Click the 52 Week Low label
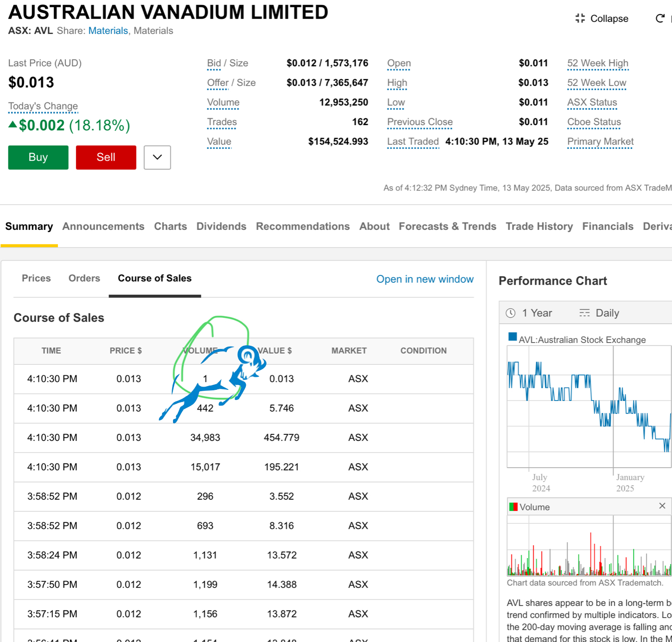This screenshot has height=642, width=672. tap(597, 83)
